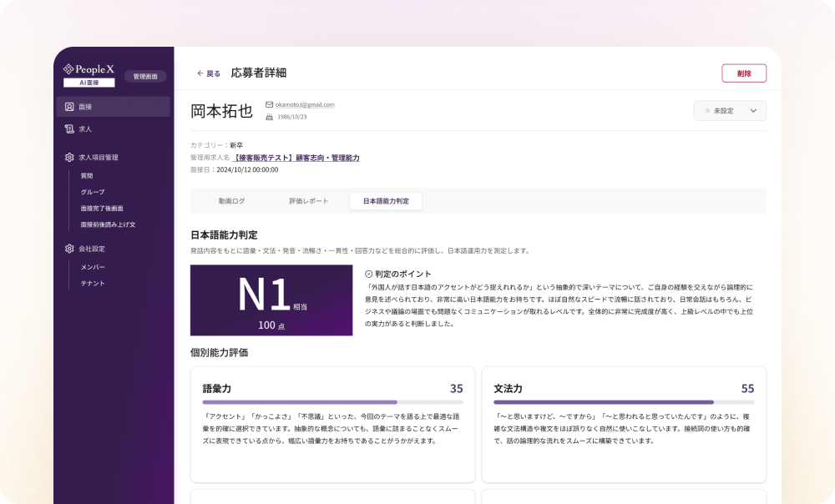Open the 未設定 status dropdown
The height and width of the screenshot is (504, 835).
729,110
